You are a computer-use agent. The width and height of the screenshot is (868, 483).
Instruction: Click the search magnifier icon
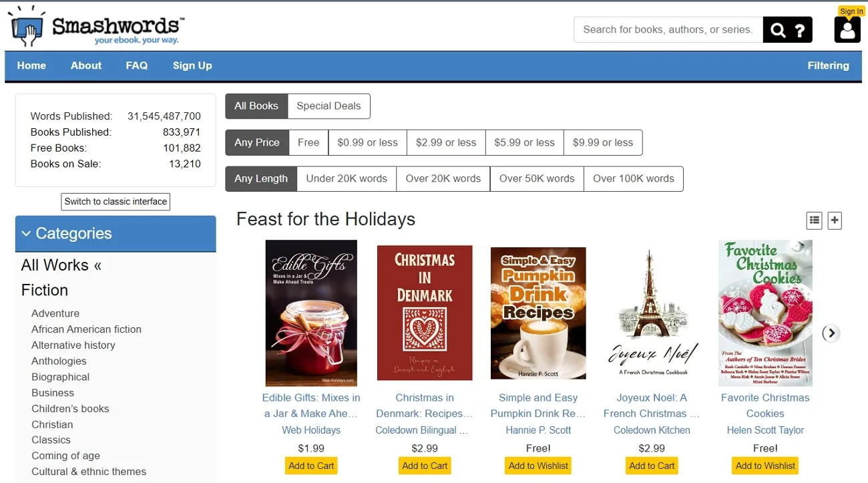tap(777, 29)
